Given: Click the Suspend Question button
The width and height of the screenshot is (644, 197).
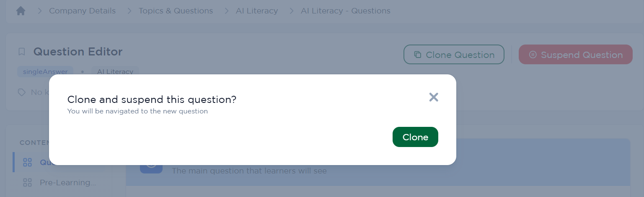Looking at the screenshot, I should [576, 55].
